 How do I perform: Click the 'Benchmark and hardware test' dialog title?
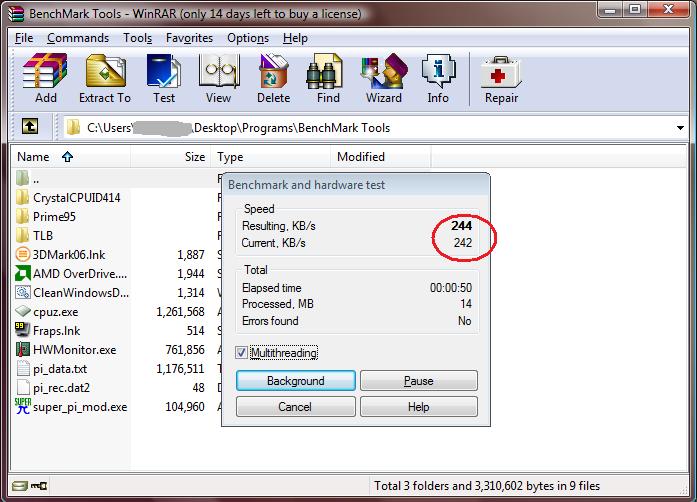307,185
